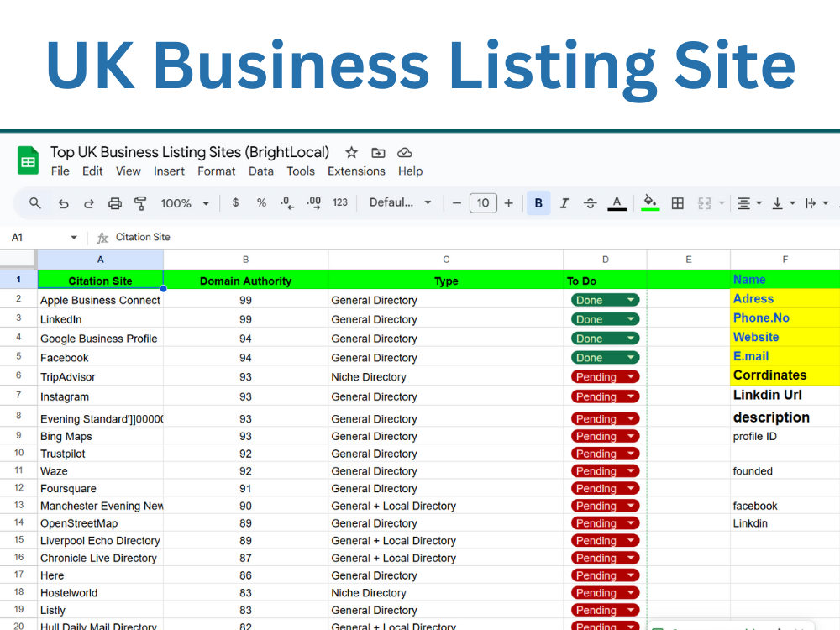Open the fill color picker

[x=650, y=203]
